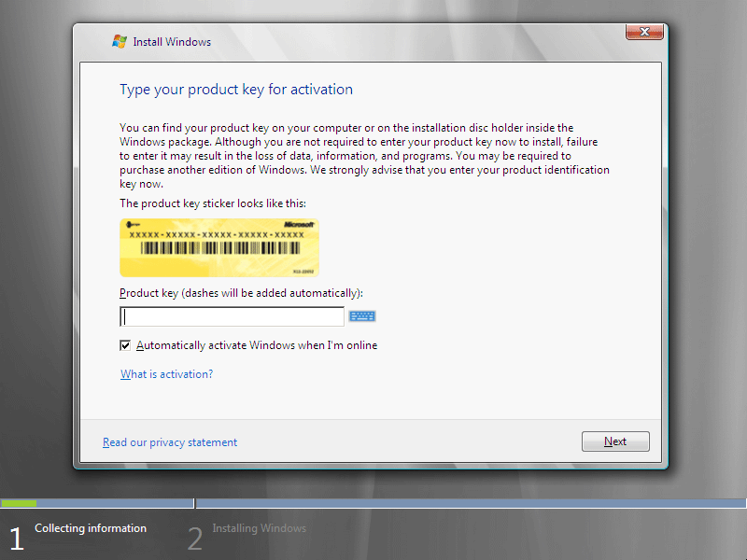Click the green segment of the progress bar
Image resolution: width=747 pixels, height=560 pixels.
click(19, 503)
